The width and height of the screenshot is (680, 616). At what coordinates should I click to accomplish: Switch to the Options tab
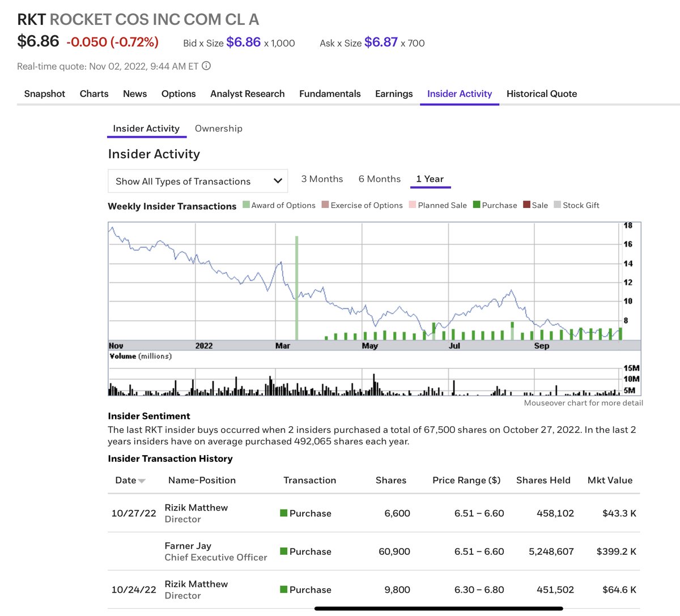point(178,94)
